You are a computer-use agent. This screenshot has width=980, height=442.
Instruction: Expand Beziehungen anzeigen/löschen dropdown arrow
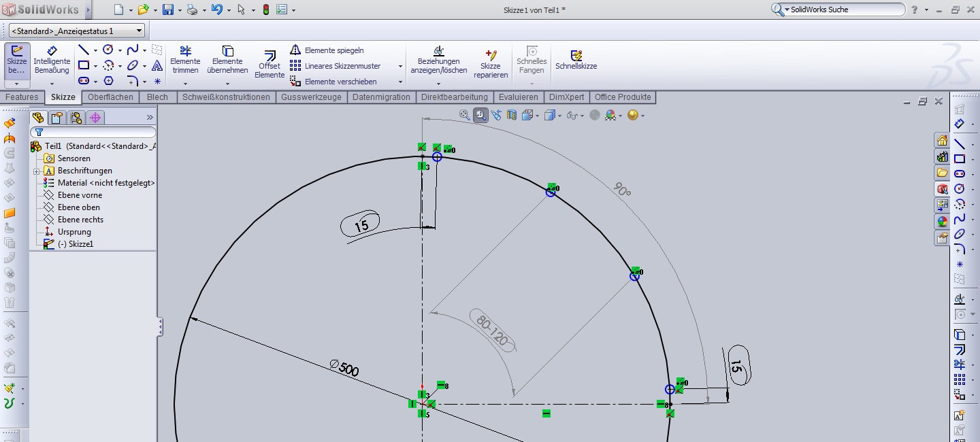point(439,84)
